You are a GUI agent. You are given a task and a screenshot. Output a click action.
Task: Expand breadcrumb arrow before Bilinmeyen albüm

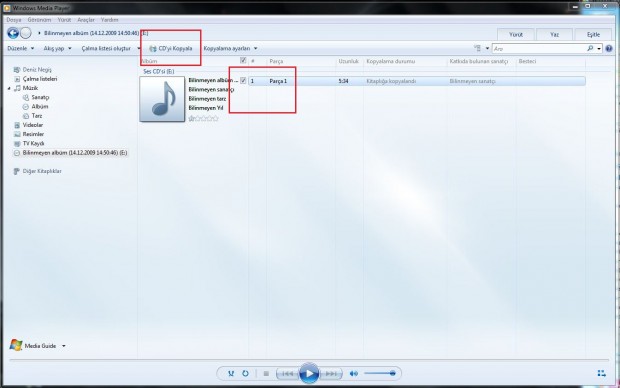(39, 33)
